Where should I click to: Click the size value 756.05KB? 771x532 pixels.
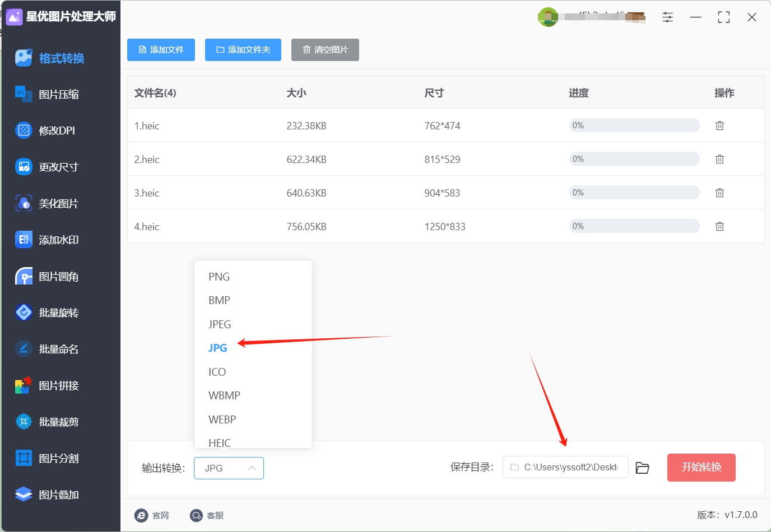click(x=306, y=227)
